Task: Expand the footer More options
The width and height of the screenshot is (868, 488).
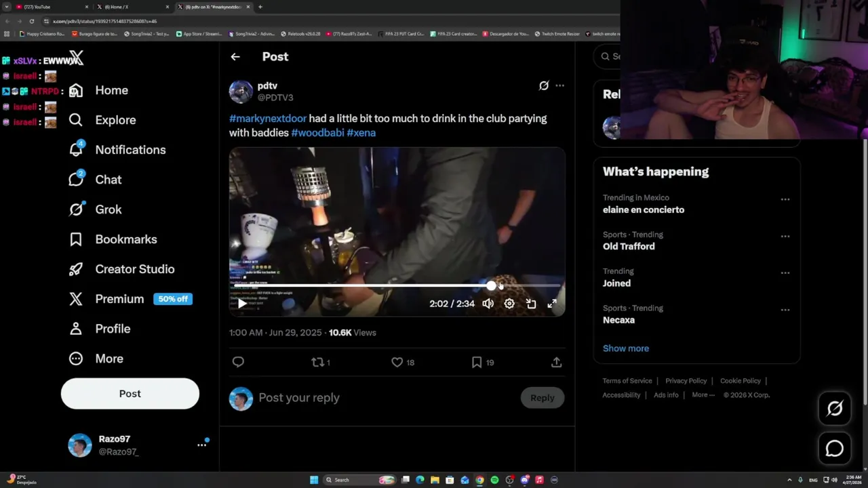Action: click(703, 395)
